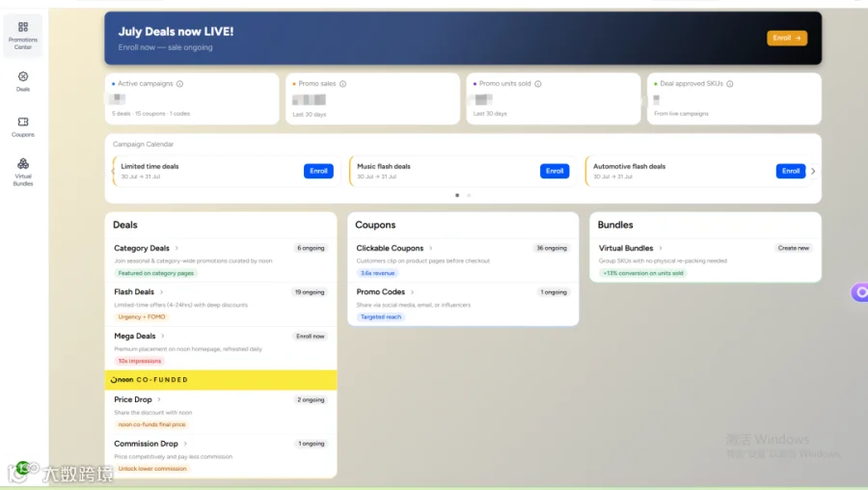Enroll in July Deals banner
868x490 pixels.
(787, 38)
